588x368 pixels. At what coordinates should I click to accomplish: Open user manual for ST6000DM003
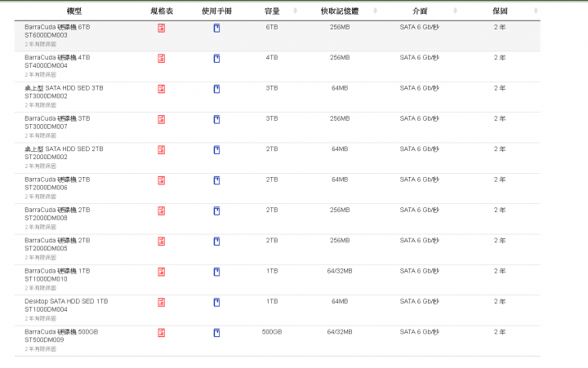[216, 28]
